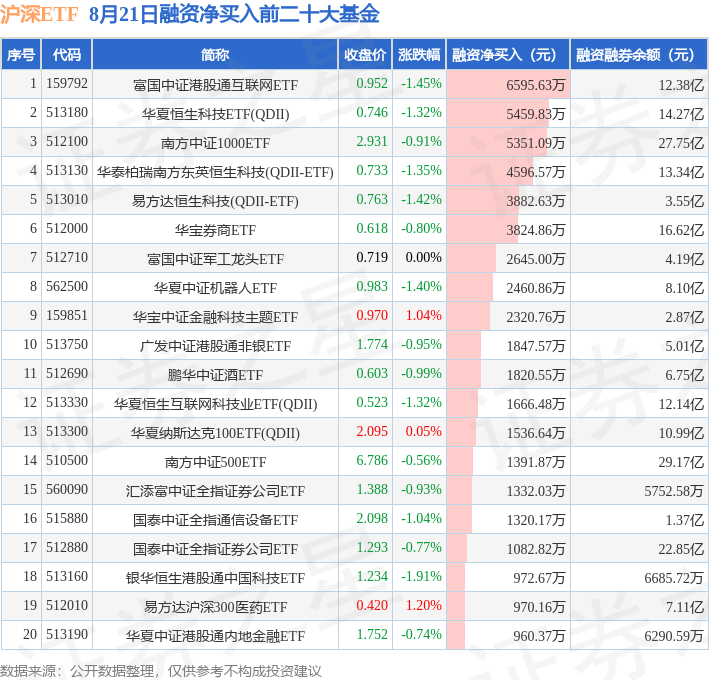The image size is (709, 680).
Task: Click balance value 27.75亿
Action: tap(681, 143)
